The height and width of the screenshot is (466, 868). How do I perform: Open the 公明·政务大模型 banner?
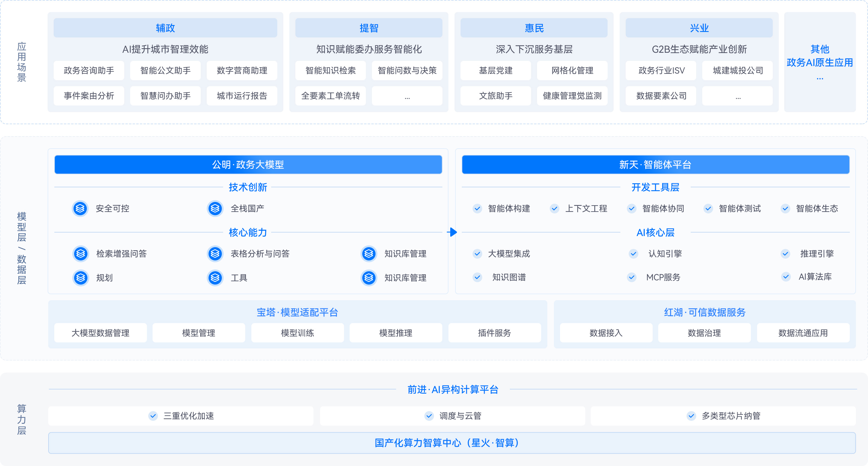248,165
